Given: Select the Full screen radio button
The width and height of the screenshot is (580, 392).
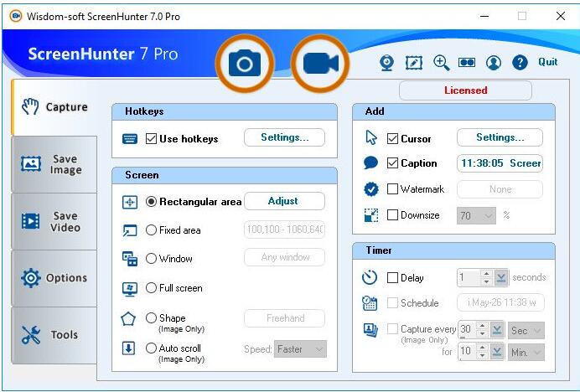Looking at the screenshot, I should [x=151, y=287].
